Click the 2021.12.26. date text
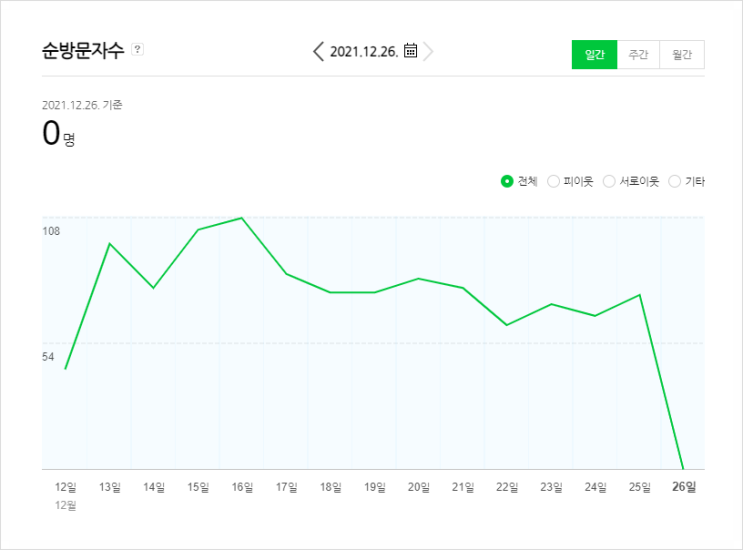Viewport: 743px width, 550px height. pyautogui.click(x=364, y=51)
